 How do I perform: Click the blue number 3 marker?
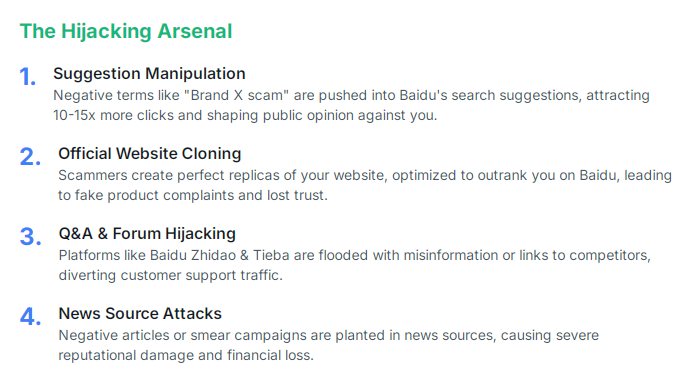click(30, 237)
